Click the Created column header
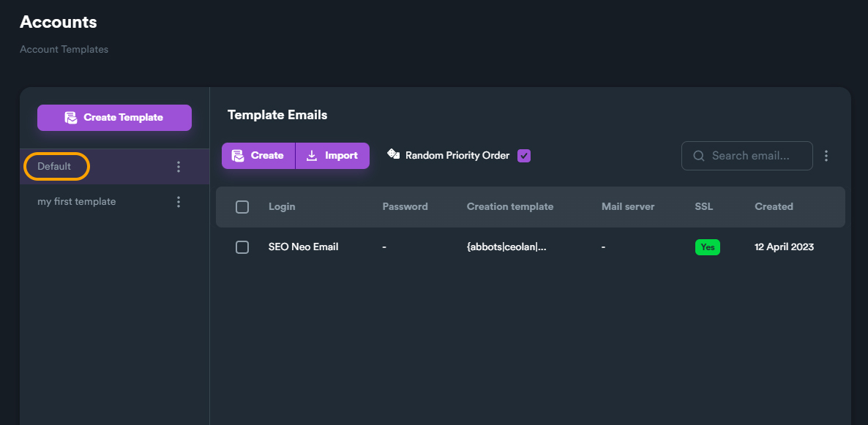This screenshot has height=425, width=868. click(x=774, y=207)
